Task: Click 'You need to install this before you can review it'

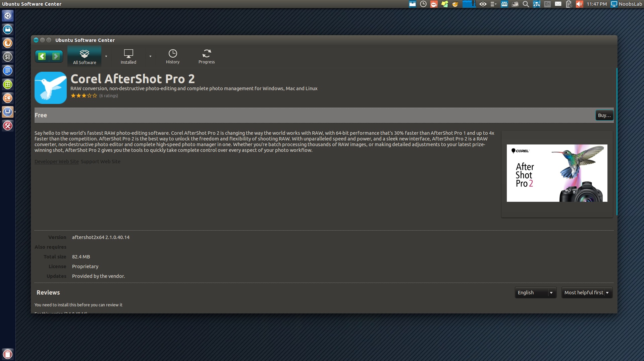Action: [78, 305]
